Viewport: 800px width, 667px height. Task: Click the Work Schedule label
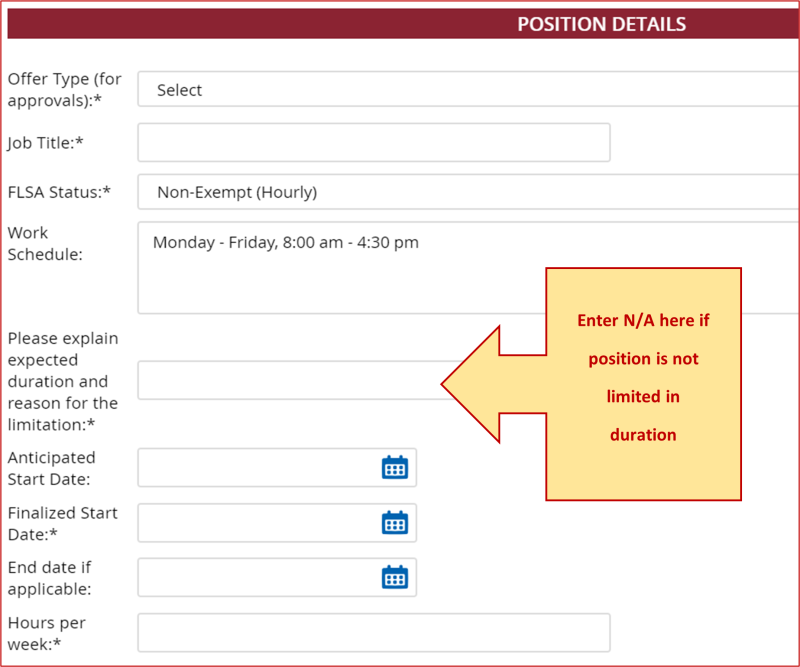tap(45, 243)
